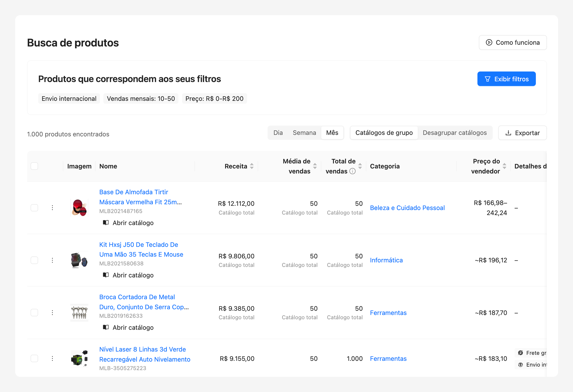
Task: Click the info icon beside Total de vendas
Action: 353,171
